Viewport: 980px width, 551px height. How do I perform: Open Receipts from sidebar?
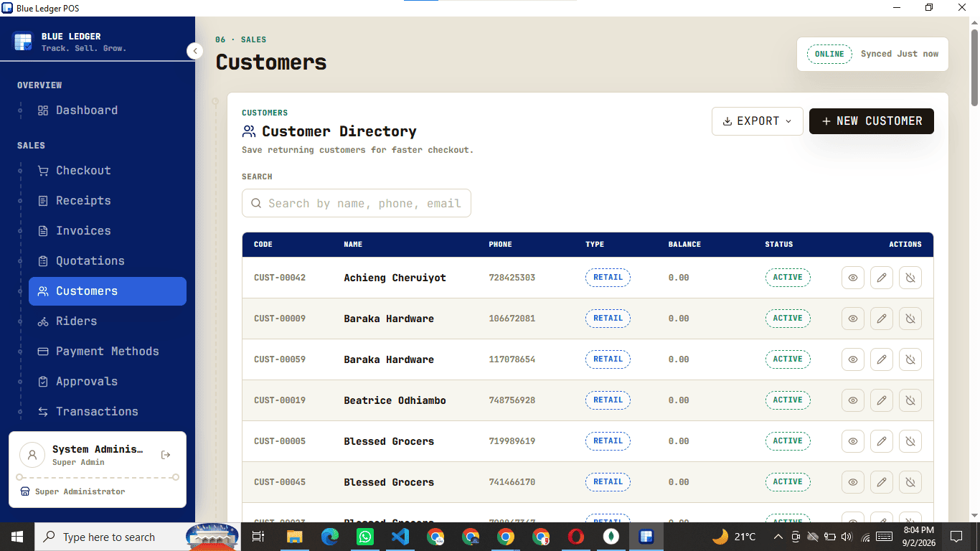click(x=108, y=201)
